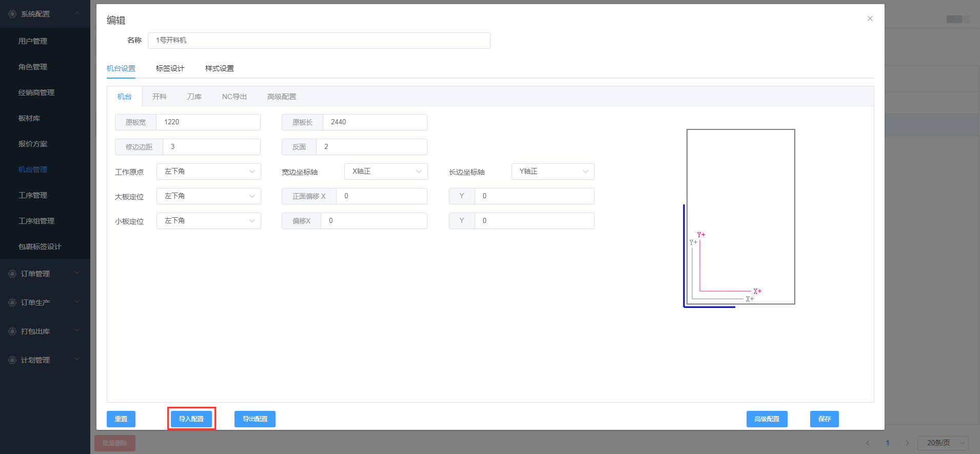Expand the 小板定位 dropdown

coord(208,221)
